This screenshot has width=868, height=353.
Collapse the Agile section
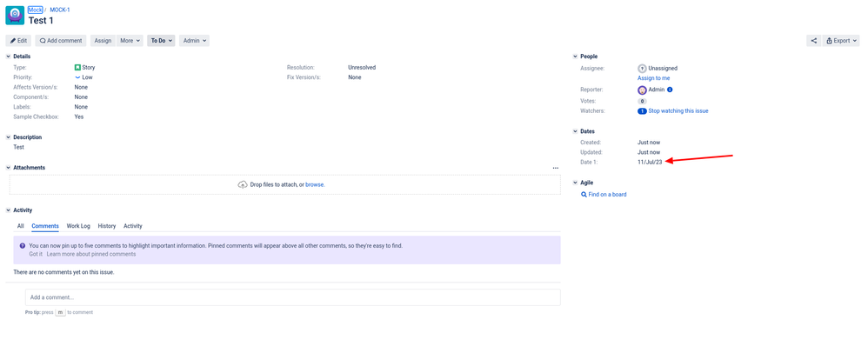coord(575,183)
